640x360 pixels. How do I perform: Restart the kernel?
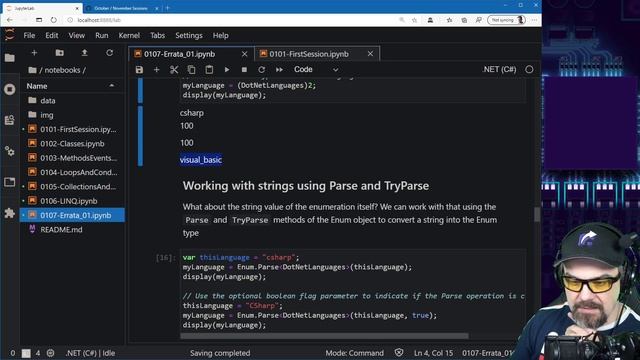click(x=262, y=70)
